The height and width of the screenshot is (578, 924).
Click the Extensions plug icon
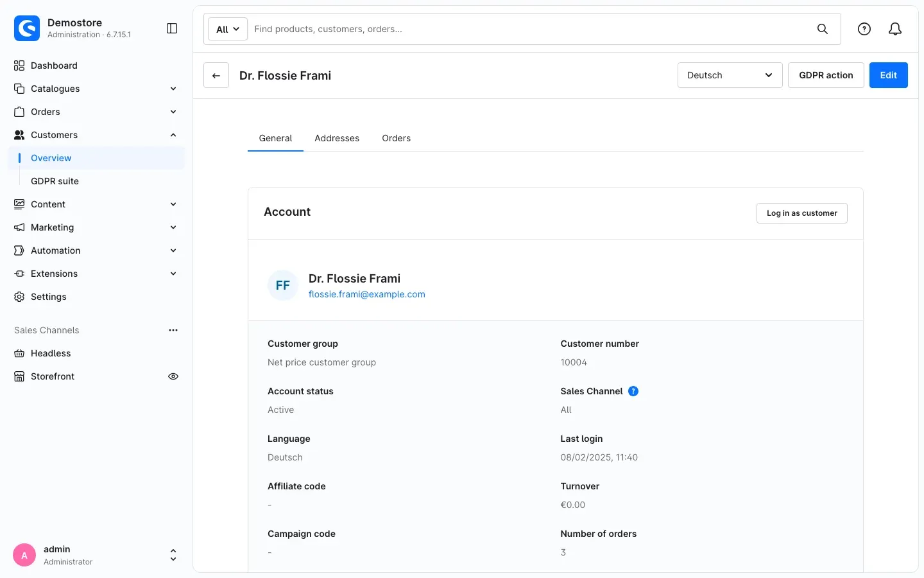(x=19, y=274)
